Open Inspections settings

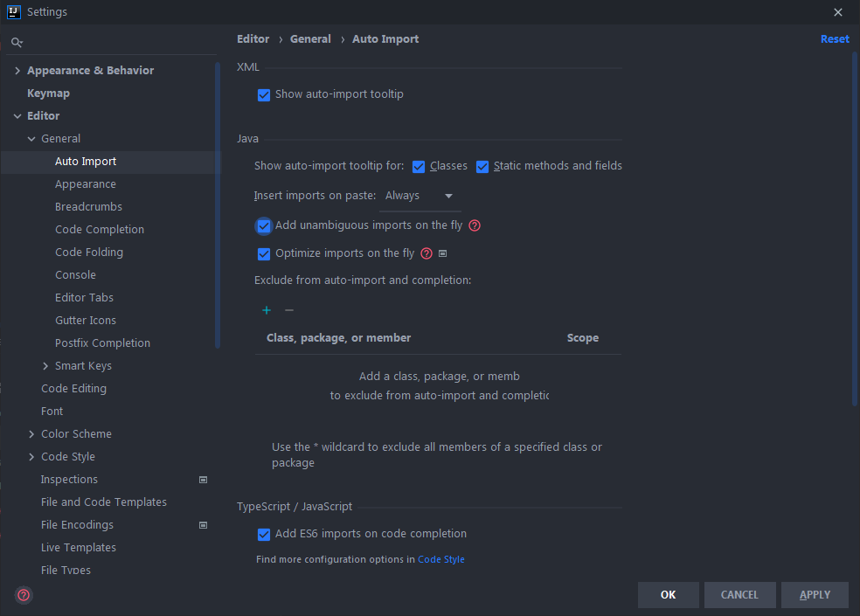pyautogui.click(x=69, y=480)
